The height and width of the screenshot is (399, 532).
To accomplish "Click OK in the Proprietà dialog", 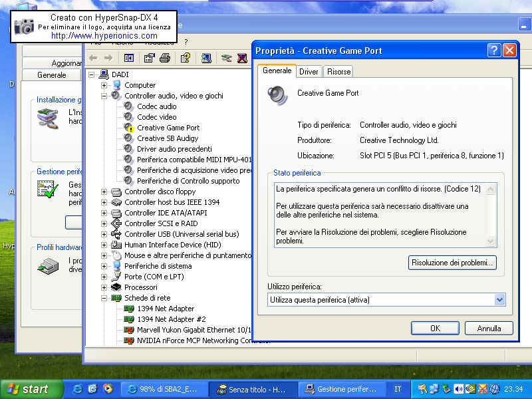I will coord(435,328).
